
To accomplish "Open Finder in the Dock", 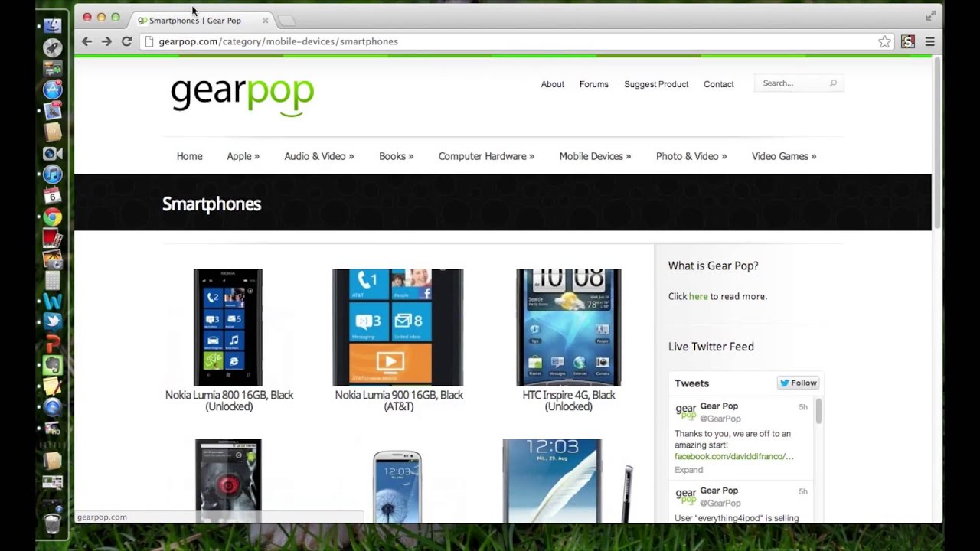I will click(52, 26).
